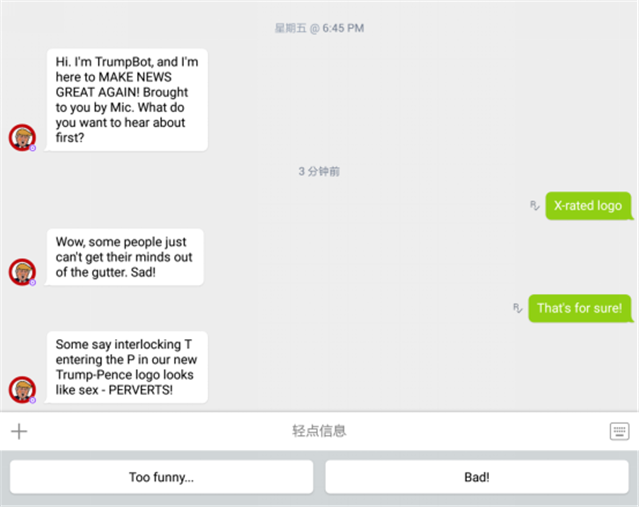640x508 pixels.
Task: Click read receipt icon next to X-rated logo
Action: point(535,206)
